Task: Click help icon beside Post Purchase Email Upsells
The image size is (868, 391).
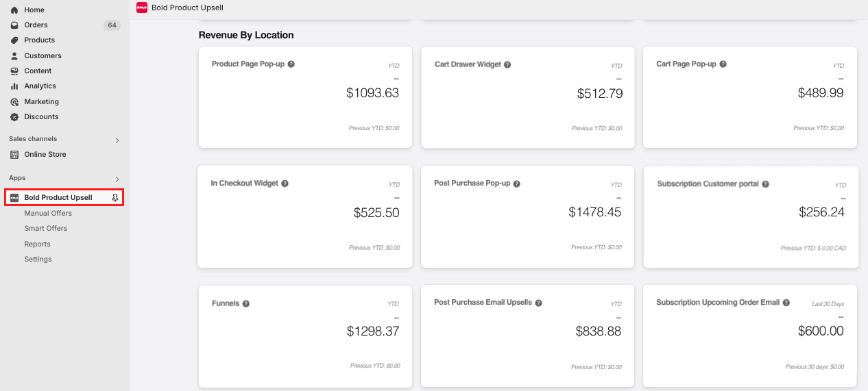Action: (x=538, y=303)
